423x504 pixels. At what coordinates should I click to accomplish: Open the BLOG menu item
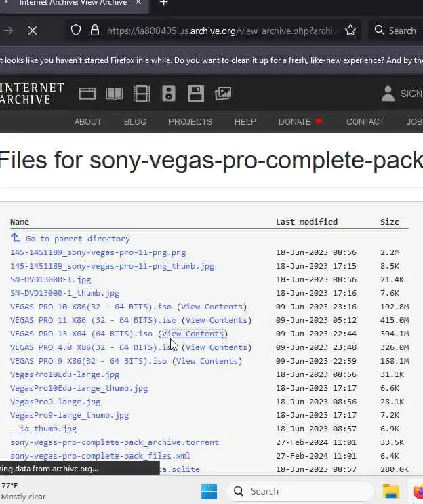pyautogui.click(x=135, y=122)
